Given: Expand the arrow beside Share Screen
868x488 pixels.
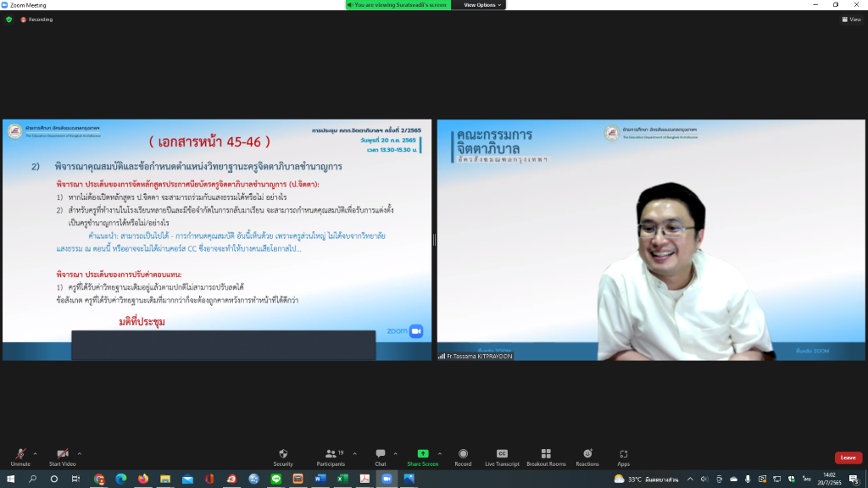Looking at the screenshot, I should click(440, 454).
